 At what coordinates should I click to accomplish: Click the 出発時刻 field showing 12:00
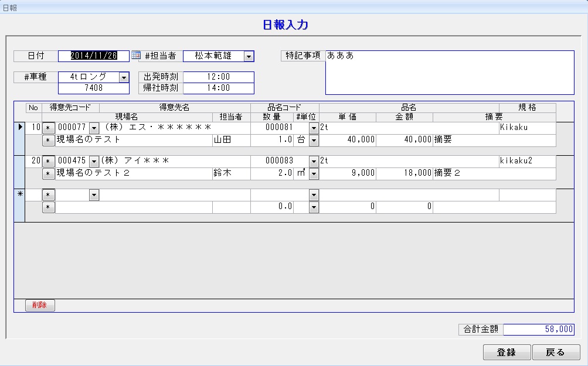pos(218,77)
